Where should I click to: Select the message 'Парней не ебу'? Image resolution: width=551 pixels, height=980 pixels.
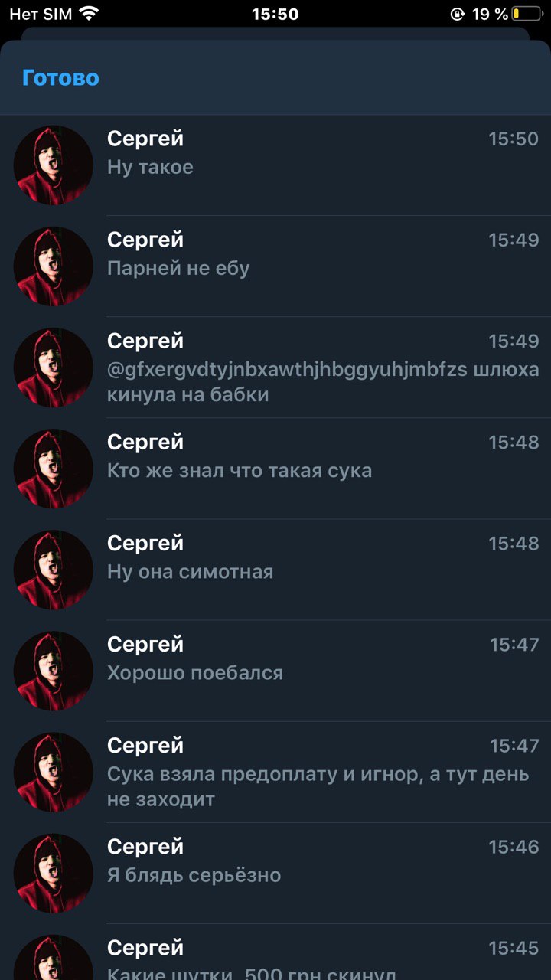coord(275,266)
